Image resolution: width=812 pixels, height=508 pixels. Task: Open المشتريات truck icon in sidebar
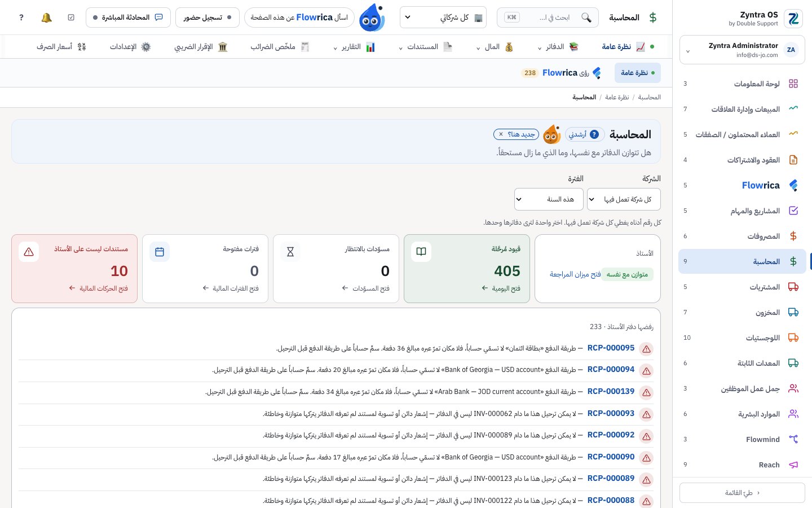793,287
